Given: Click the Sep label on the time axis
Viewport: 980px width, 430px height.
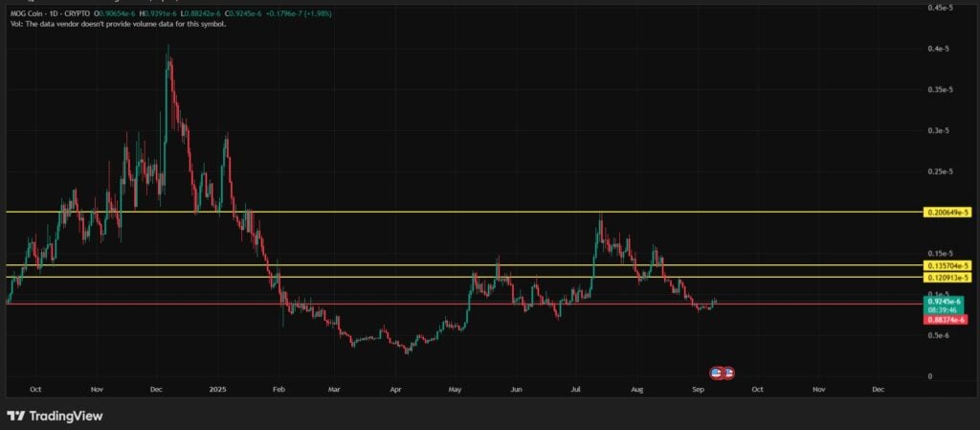Looking at the screenshot, I should pos(698,389).
